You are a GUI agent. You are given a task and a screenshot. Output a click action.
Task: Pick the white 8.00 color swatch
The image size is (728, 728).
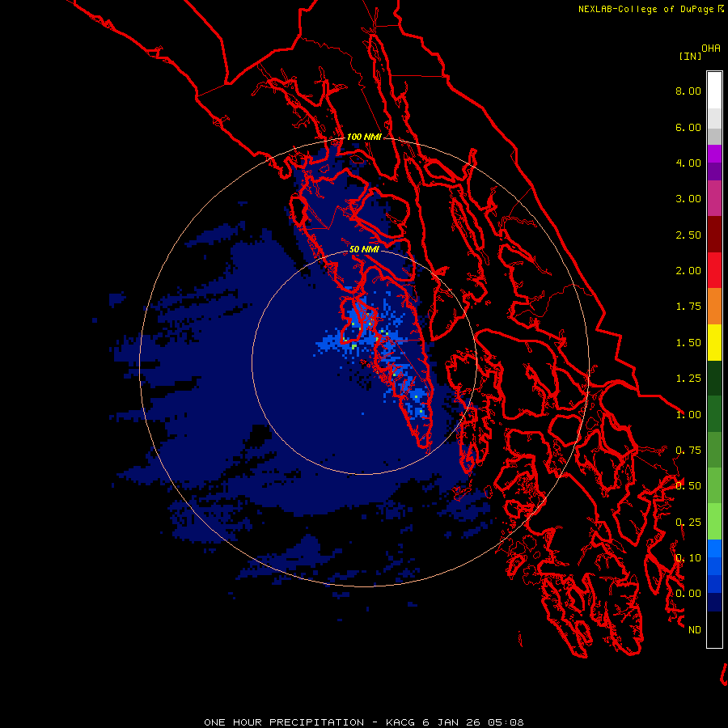click(x=714, y=91)
